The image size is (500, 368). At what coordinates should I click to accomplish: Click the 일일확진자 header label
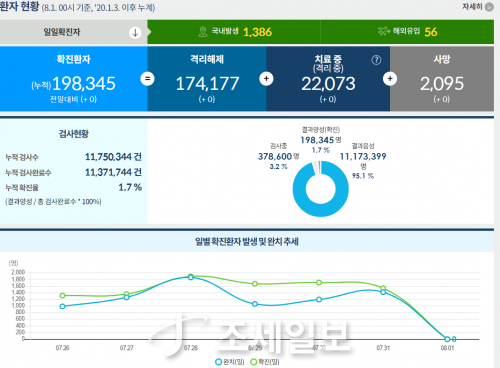pos(62,32)
